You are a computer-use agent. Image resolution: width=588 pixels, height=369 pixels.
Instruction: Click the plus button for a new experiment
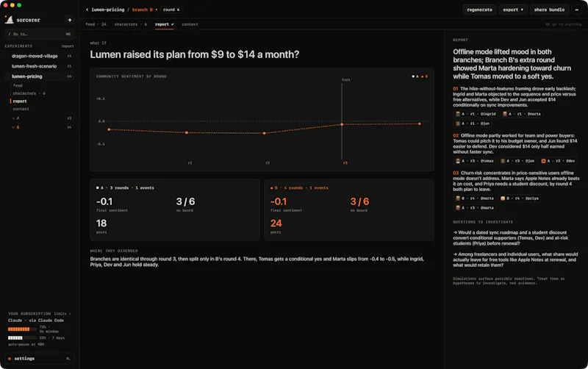pos(70,20)
